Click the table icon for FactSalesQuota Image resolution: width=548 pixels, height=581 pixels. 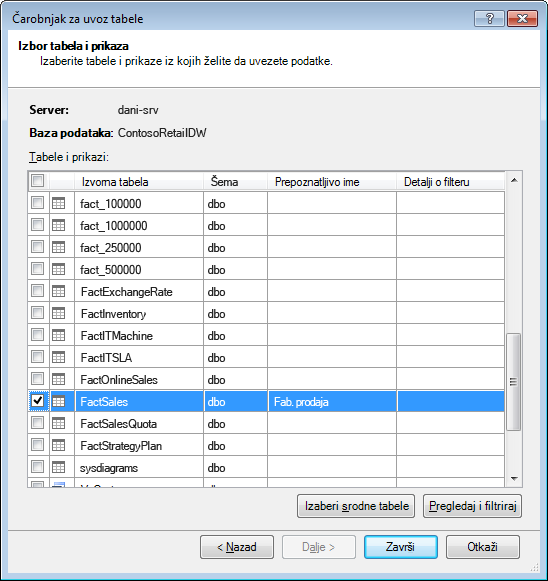coord(59,423)
